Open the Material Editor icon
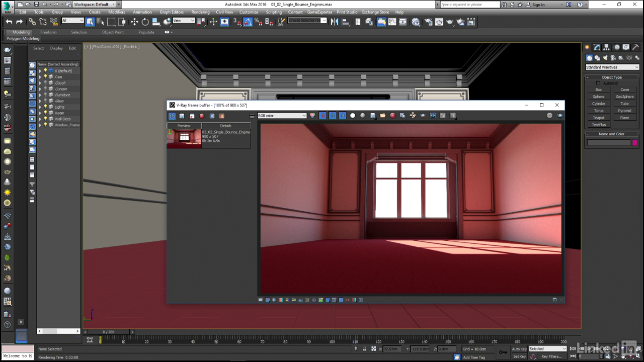This screenshot has height=362, width=644. point(416,22)
